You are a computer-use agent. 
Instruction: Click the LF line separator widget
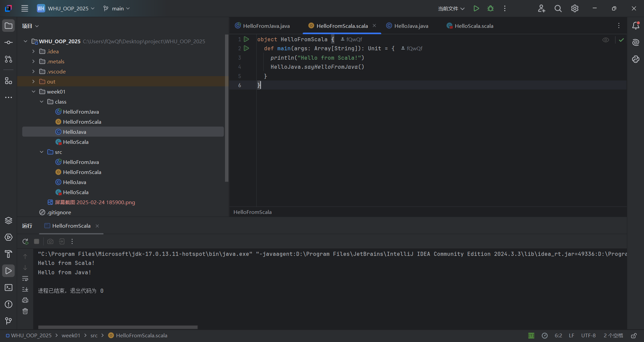572,336
